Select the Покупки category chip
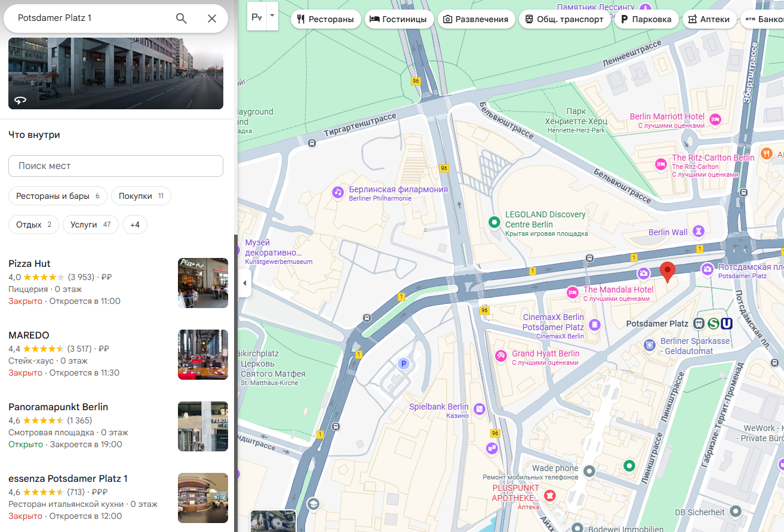This screenshot has height=532, width=784. pos(141,196)
